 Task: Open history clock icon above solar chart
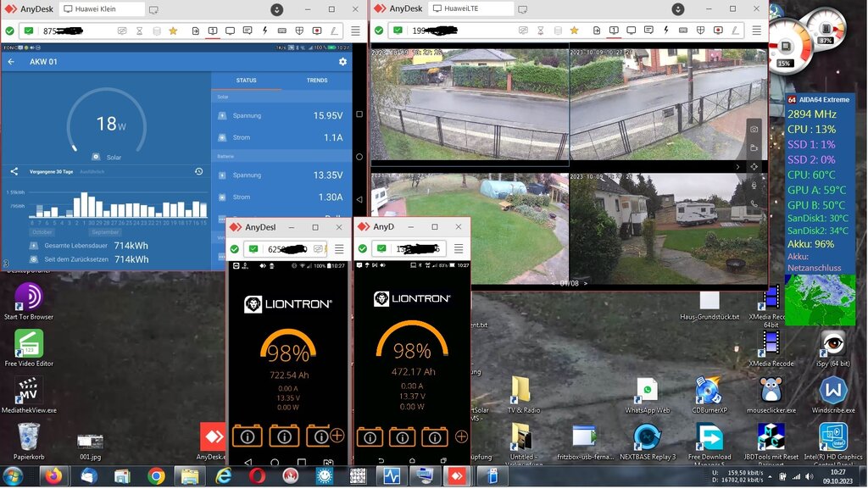pyautogui.click(x=198, y=171)
